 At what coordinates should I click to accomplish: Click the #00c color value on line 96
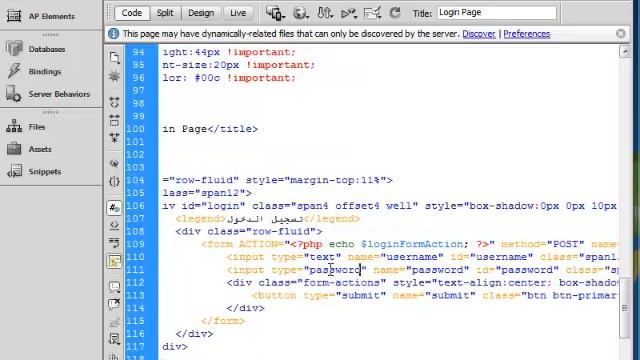tap(207, 78)
